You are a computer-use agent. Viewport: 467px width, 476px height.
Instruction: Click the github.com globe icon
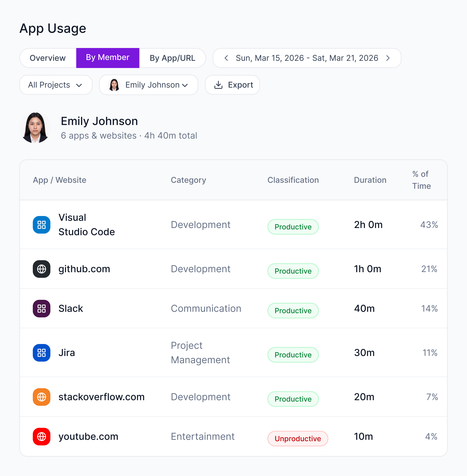click(41, 269)
